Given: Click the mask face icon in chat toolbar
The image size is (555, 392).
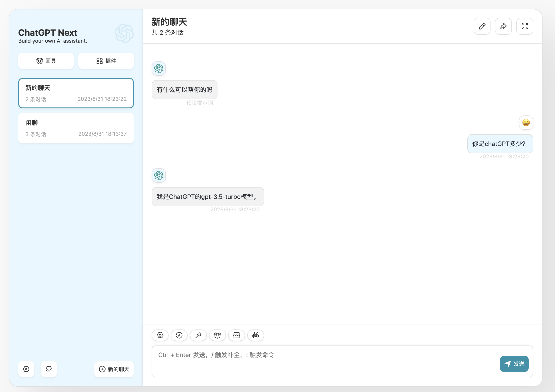Looking at the screenshot, I should pos(217,335).
